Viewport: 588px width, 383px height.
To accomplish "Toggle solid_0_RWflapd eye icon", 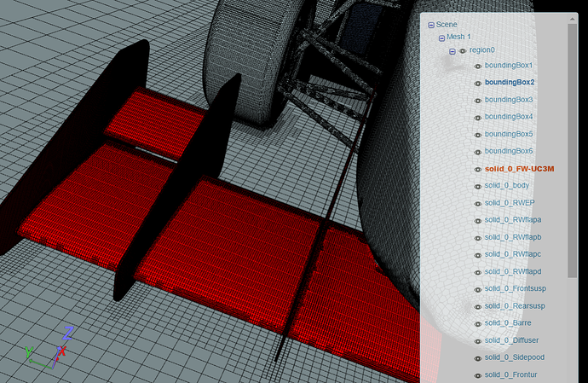I will coord(478,272).
